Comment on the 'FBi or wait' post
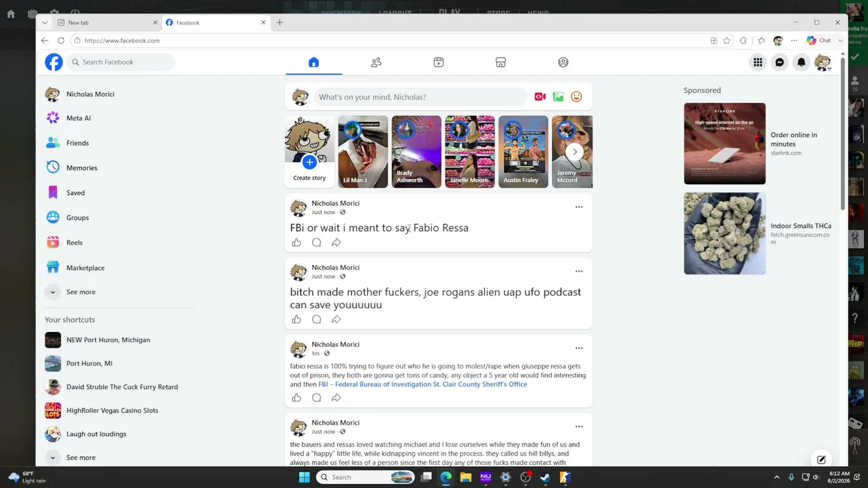 [317, 243]
